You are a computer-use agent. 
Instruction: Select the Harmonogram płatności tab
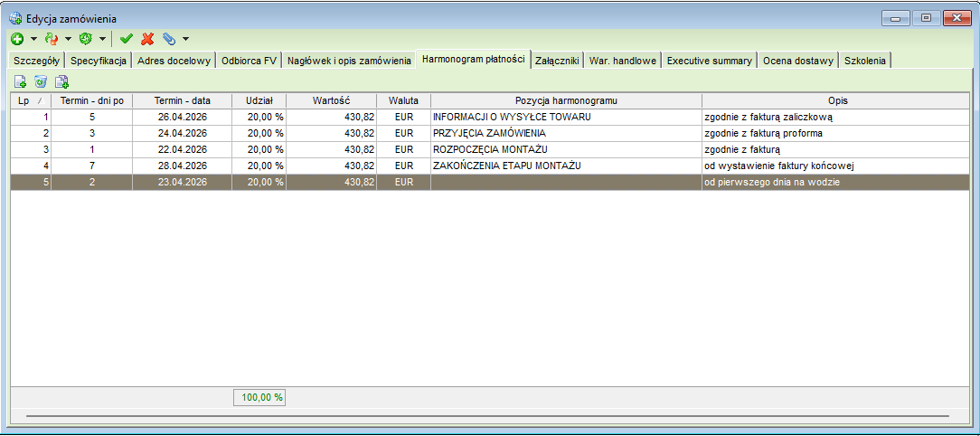[473, 60]
